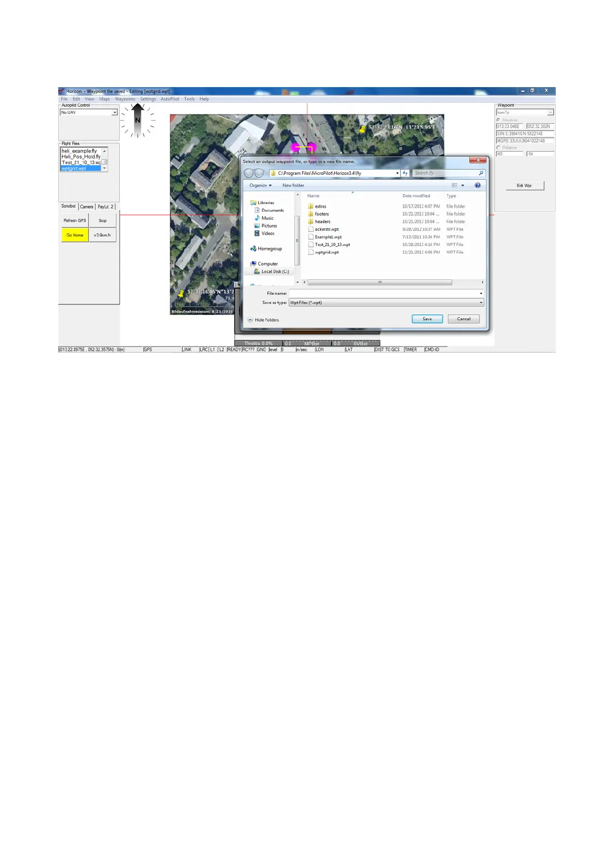Image resolution: width=614 pixels, height=868 pixels.
Task: Open the AutoPilot menu
Action: pos(170,99)
